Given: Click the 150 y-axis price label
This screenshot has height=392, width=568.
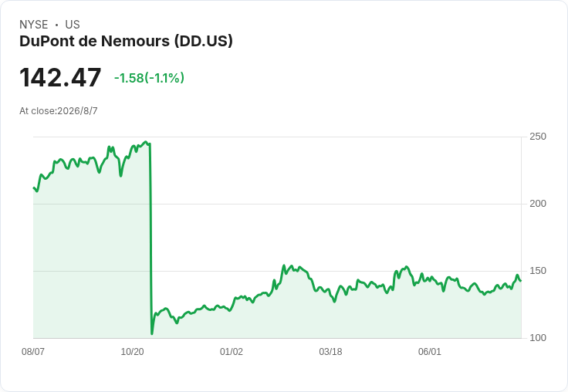Looking at the screenshot, I should point(538,271).
